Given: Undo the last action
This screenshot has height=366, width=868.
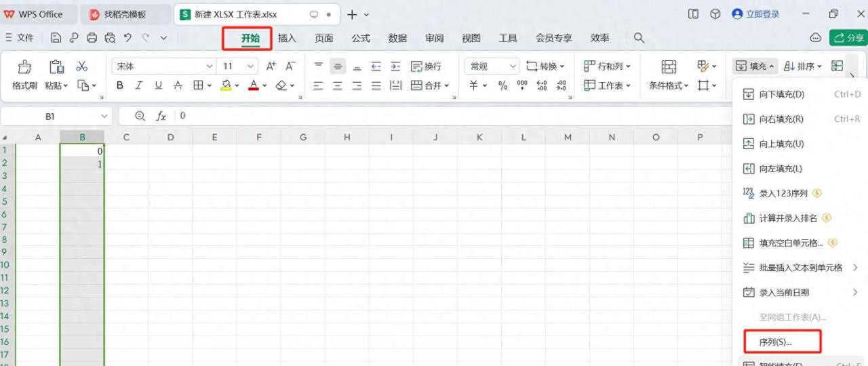Looking at the screenshot, I should pos(127,39).
